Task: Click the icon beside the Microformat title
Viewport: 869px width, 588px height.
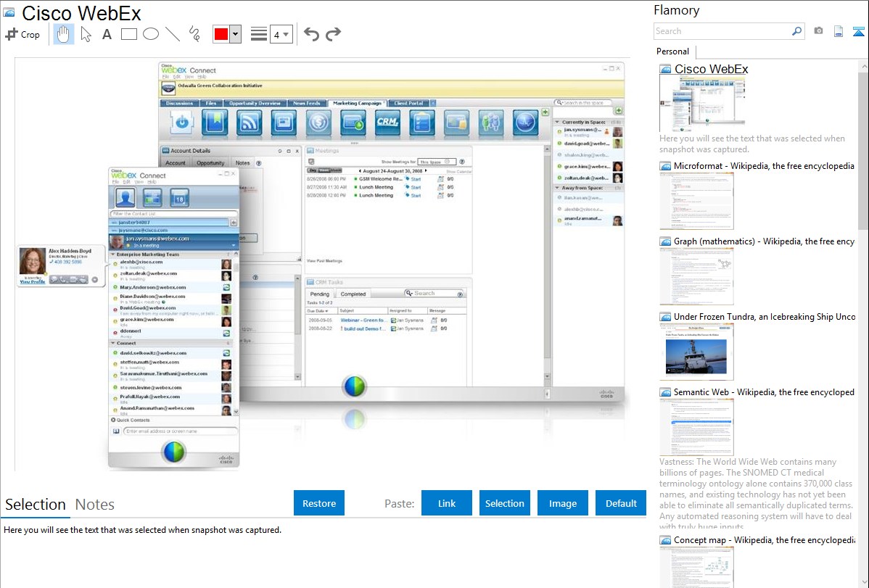Action: click(665, 166)
